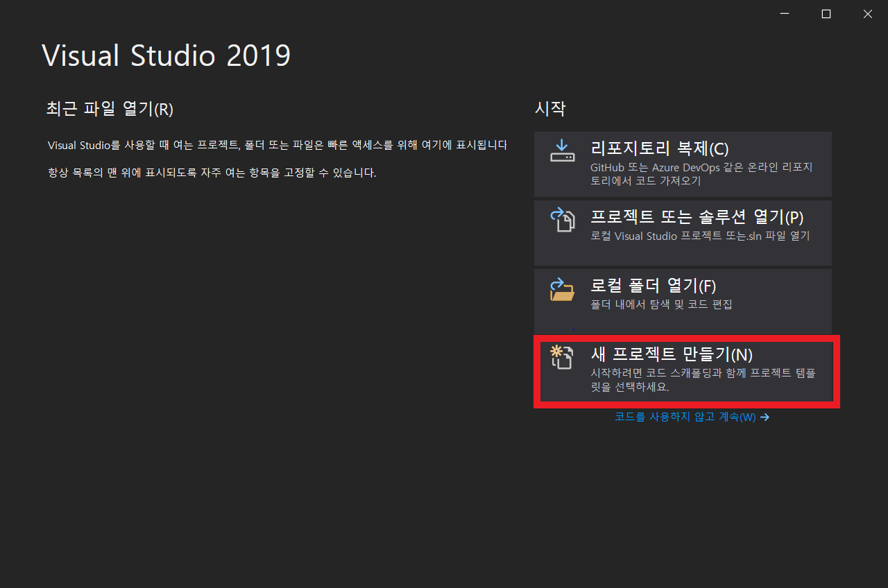This screenshot has width=888, height=588.
Task: Click the '시작하려면 코드 스캐폴딩과' description text
Action: pos(703,380)
